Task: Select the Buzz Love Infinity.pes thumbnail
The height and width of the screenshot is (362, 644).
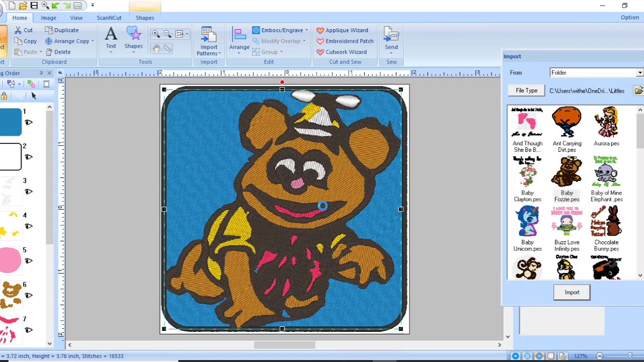Action: (x=567, y=221)
